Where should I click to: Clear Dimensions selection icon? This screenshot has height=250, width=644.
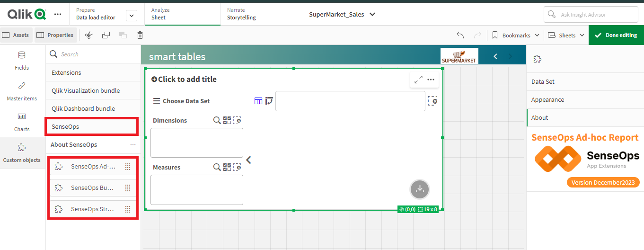tap(237, 120)
